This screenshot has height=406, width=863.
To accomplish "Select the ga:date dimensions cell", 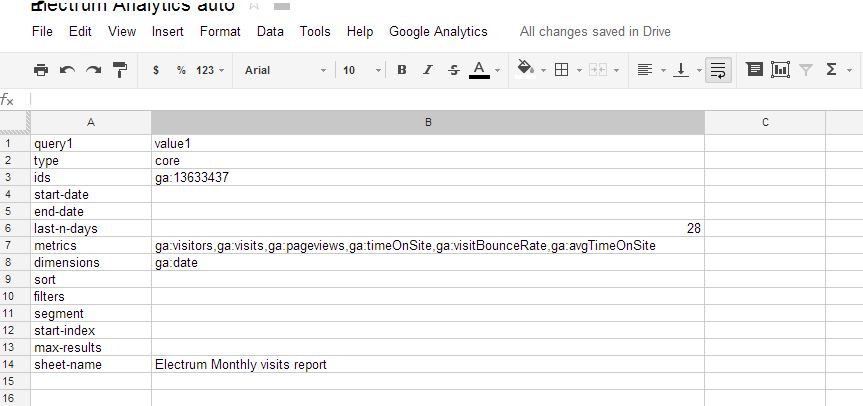I will tap(428, 262).
